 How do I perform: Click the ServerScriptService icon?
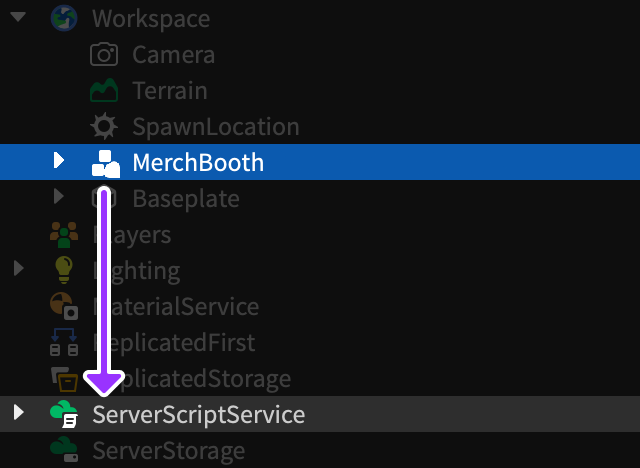[64, 414]
